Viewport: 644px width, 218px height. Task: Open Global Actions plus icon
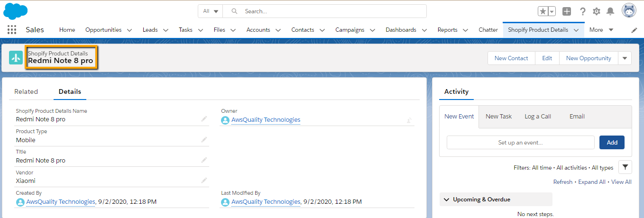click(567, 11)
